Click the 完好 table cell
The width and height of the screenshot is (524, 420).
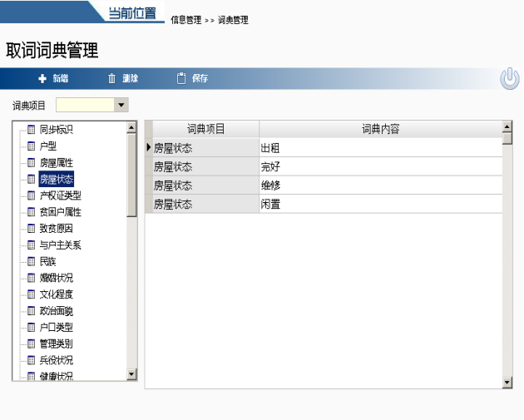[x=381, y=166]
